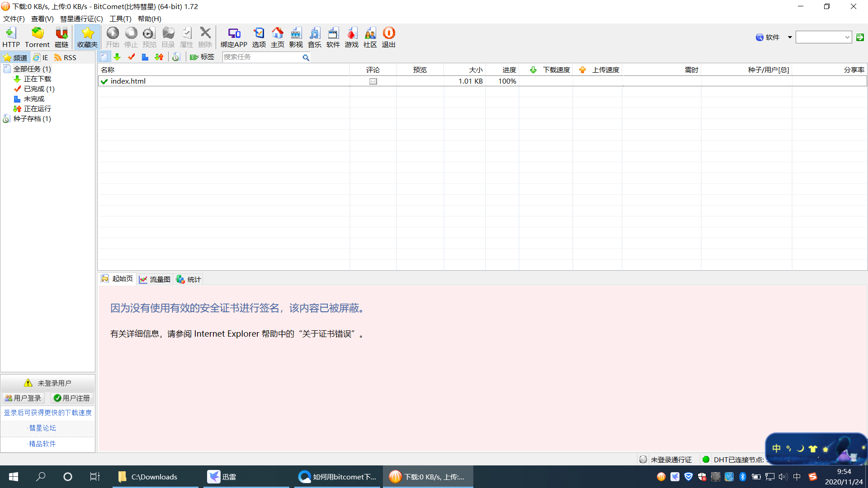Click the comment envelope icon for index.html

373,81
